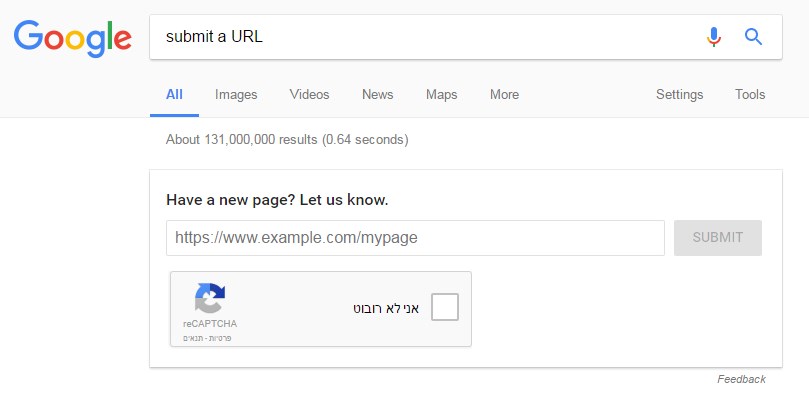Image resolution: width=809 pixels, height=401 pixels.
Task: Focus the search box containing 'submit a URL'
Action: coord(420,37)
